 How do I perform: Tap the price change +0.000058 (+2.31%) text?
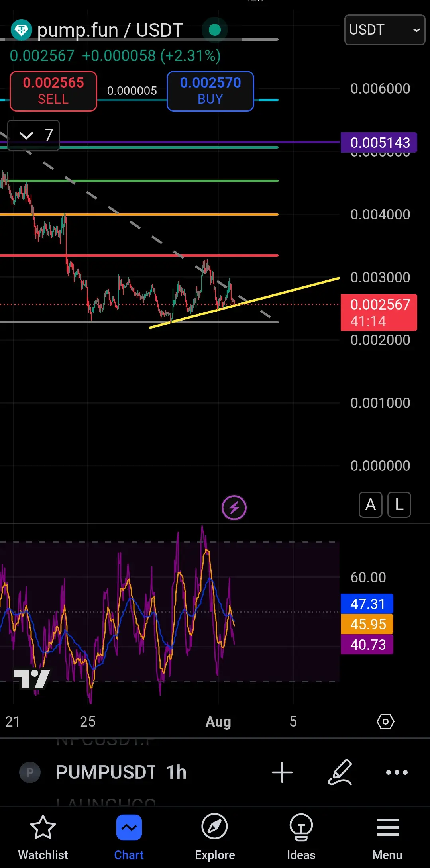[x=151, y=56]
